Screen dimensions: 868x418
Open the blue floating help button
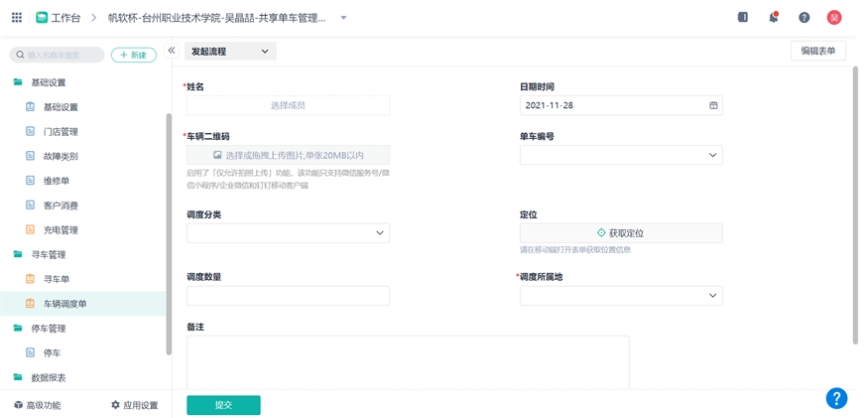[836, 397]
